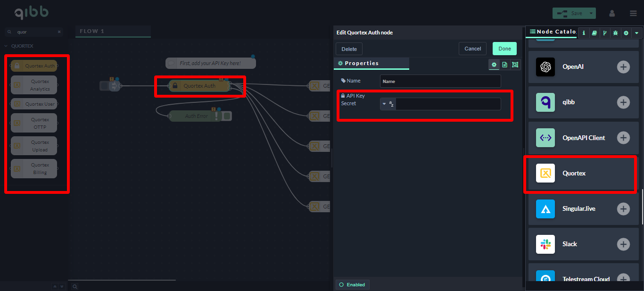Click the information icon in sidebar tabs
Image resolution: width=644 pixels, height=291 pixels.
click(584, 33)
